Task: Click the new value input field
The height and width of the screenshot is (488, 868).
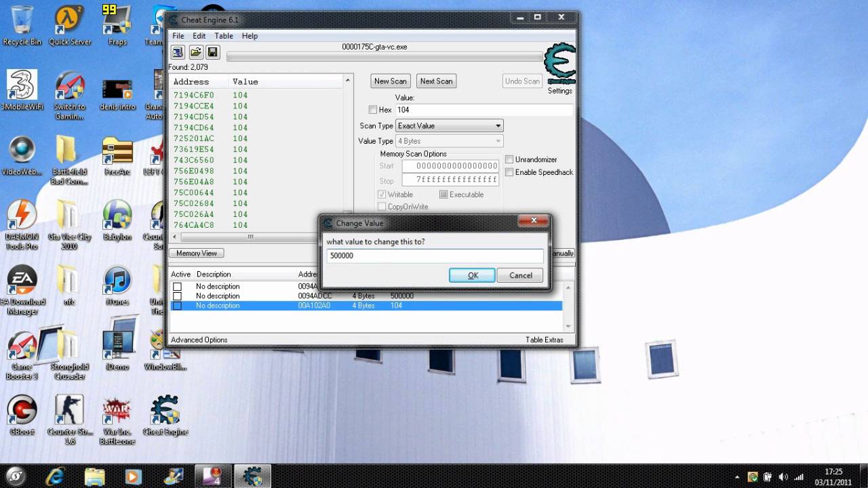Action: coord(435,256)
